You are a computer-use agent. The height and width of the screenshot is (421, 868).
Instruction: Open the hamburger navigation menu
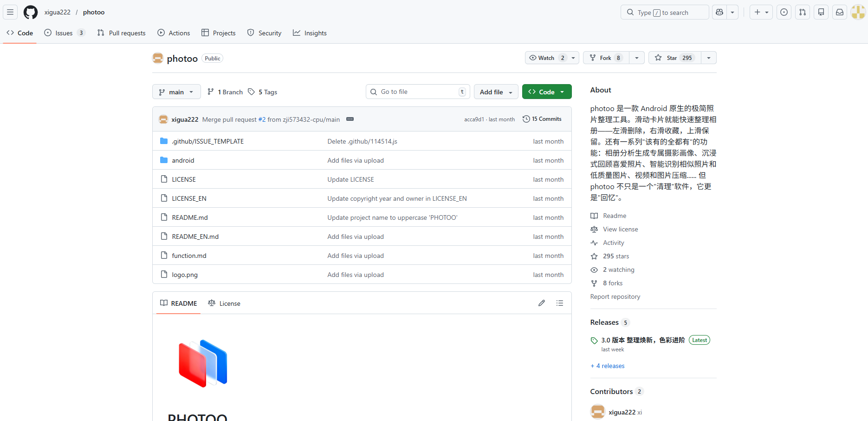pos(10,12)
